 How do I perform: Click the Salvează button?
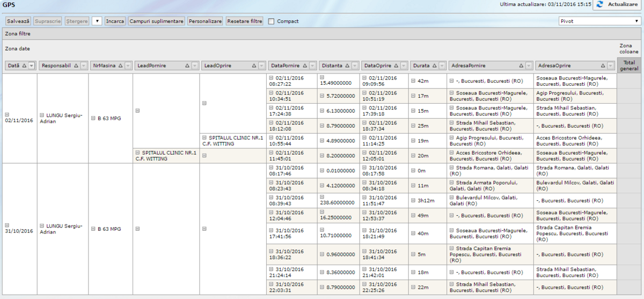(18, 21)
